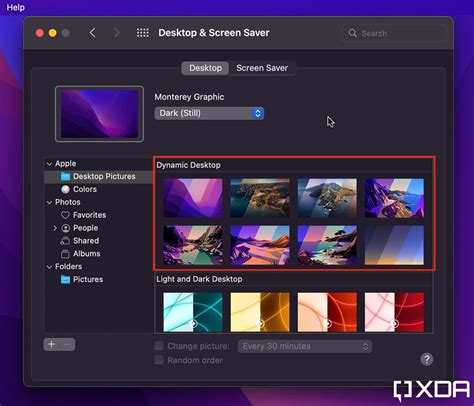The width and height of the screenshot is (474, 406).
Task: Click the Monterey Graphic label
Action: pyautogui.click(x=189, y=97)
